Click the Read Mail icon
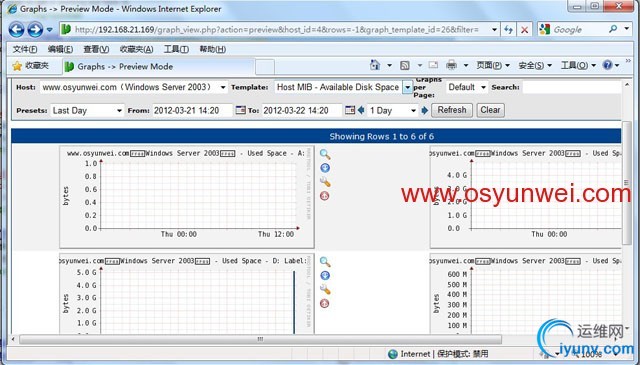 (433, 65)
